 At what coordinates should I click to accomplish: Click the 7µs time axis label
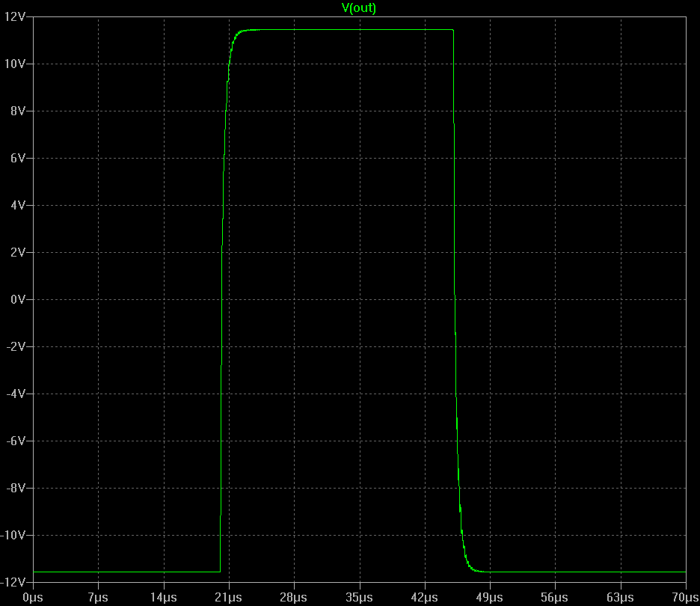click(x=98, y=598)
